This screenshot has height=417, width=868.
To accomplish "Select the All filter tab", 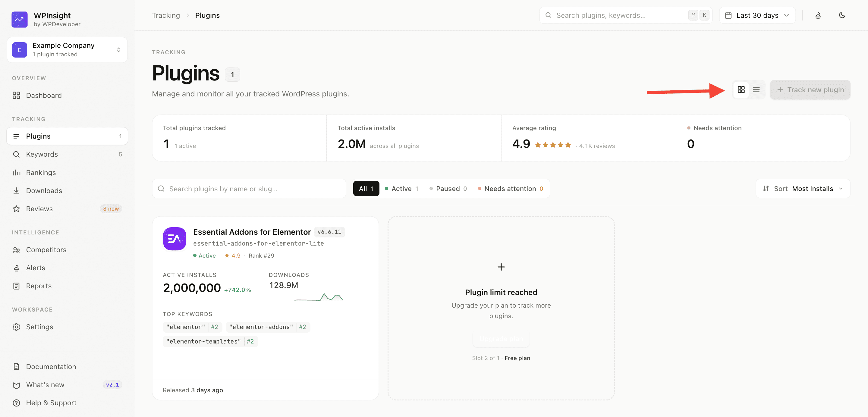I will [x=366, y=188].
